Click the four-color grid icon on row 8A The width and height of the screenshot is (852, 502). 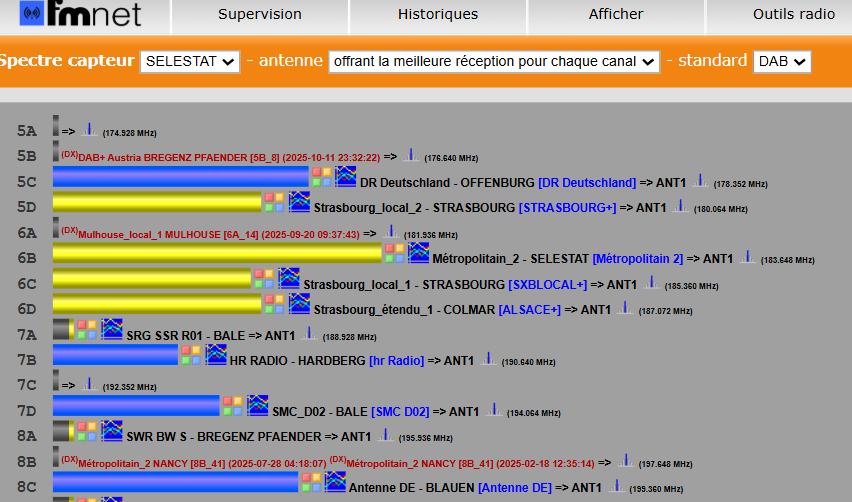pyautogui.click(x=87, y=431)
